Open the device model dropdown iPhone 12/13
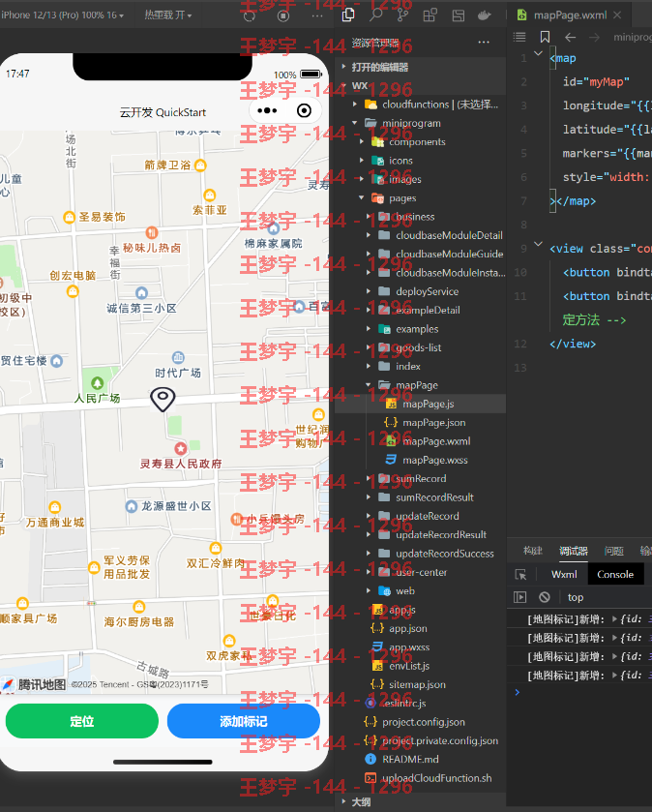 click(63, 15)
